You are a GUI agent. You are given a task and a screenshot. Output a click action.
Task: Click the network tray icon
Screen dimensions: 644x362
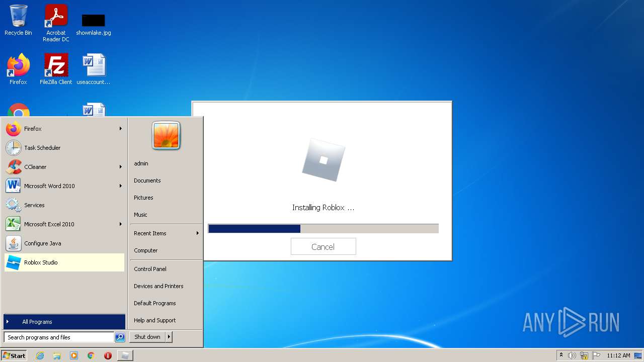(584, 355)
